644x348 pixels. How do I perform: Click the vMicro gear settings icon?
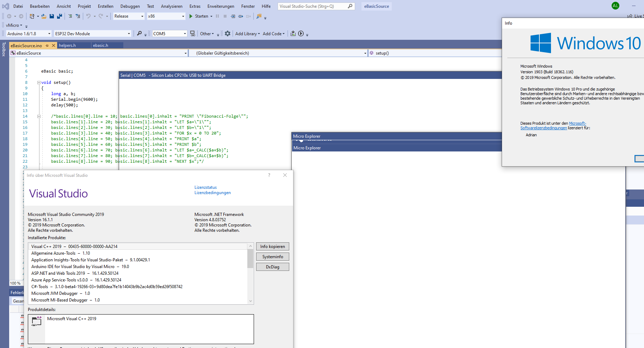(228, 33)
